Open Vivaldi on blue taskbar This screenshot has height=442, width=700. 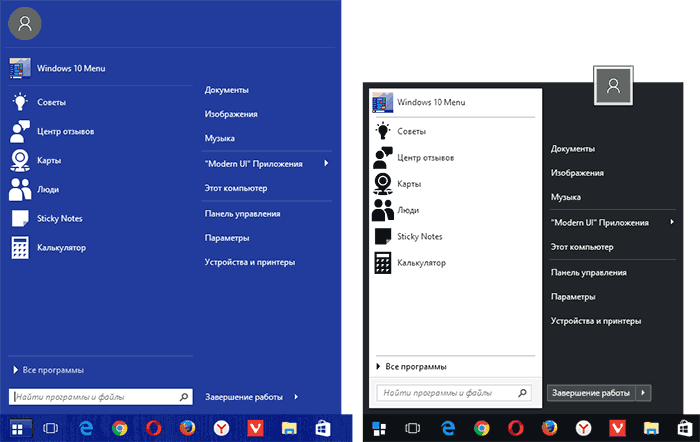(255, 429)
